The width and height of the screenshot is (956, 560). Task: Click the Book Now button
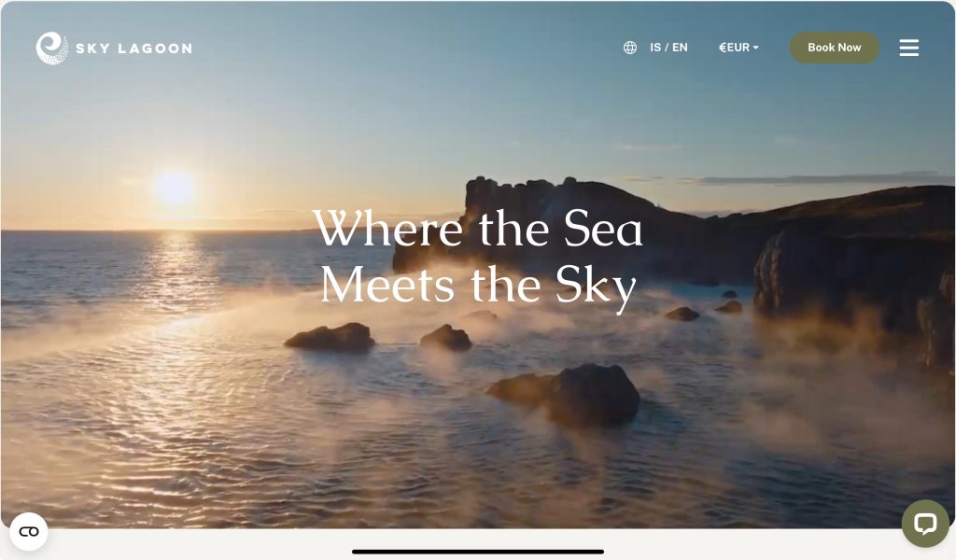[834, 48]
